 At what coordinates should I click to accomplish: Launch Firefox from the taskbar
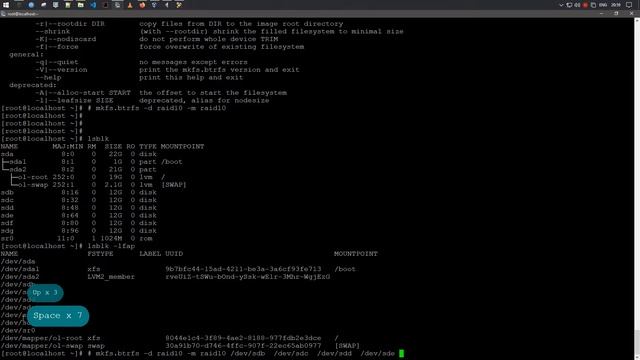point(142,5)
